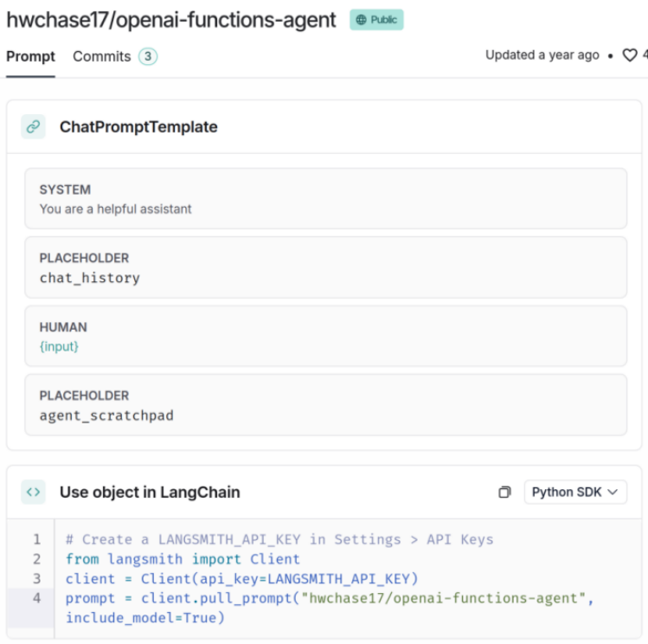Viewport: 648px width, 644px height.
Task: Click the include_model=True code text
Action: pos(145,618)
